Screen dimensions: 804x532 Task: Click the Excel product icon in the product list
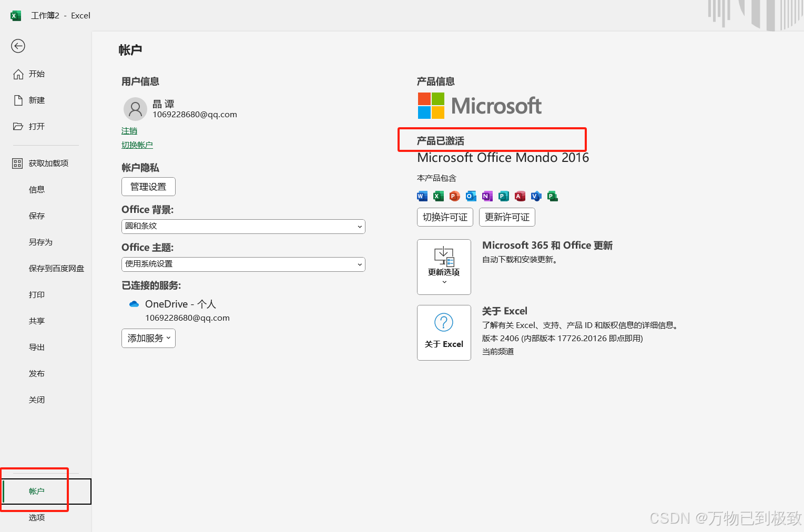click(x=439, y=196)
